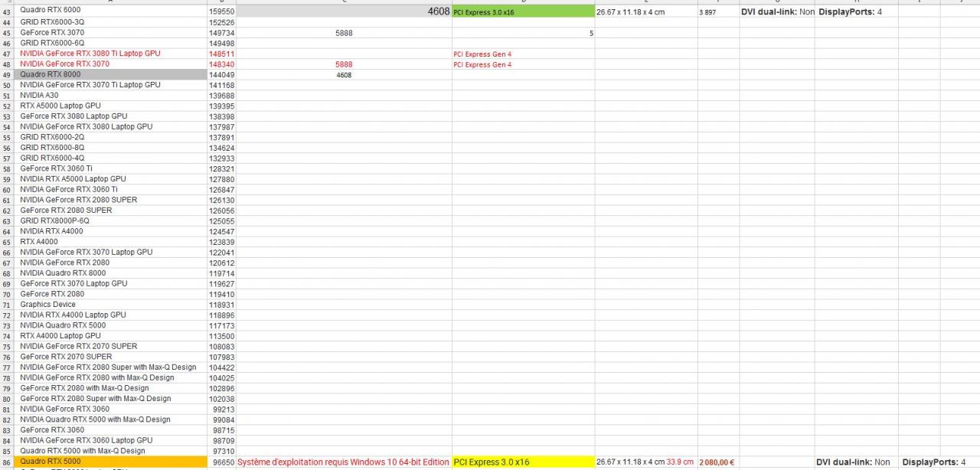Click the orange 'Quadro RTX 5000' cell
The height and width of the screenshot is (470, 980).
(x=110, y=462)
